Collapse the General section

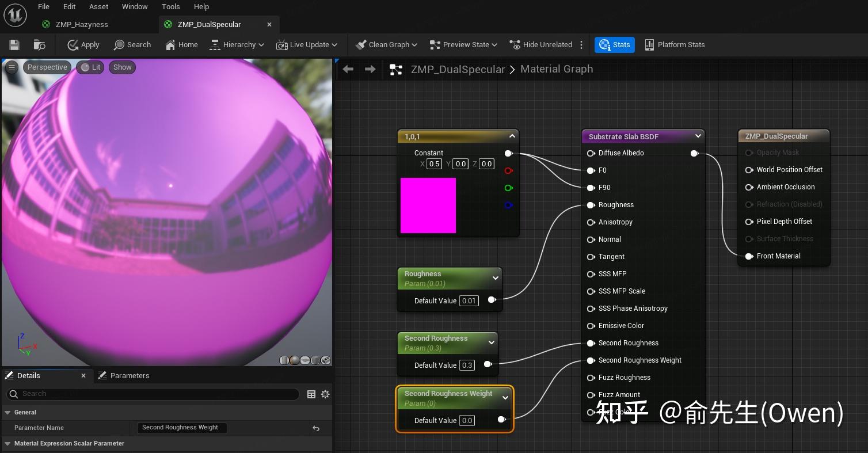tap(8, 412)
